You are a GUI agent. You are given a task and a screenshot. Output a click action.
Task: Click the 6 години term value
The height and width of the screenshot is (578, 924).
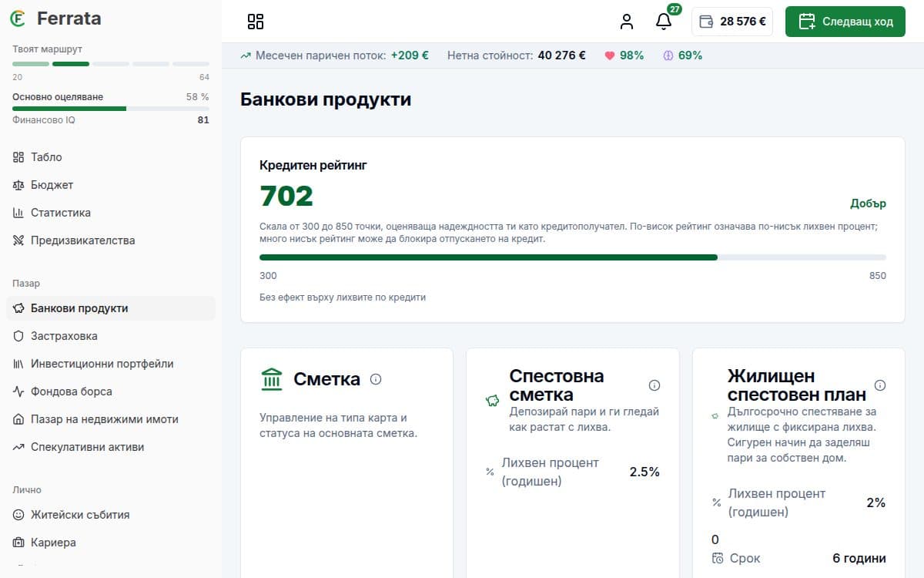click(859, 559)
